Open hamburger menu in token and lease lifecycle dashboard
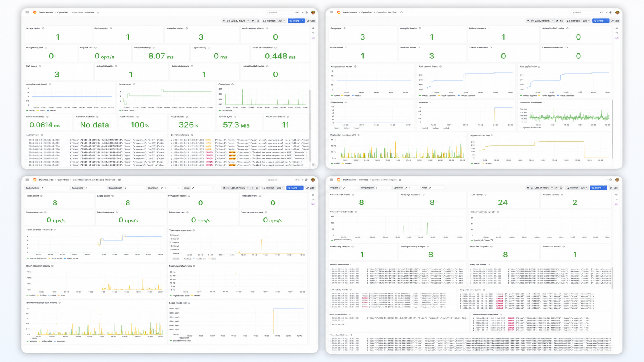 [27, 180]
